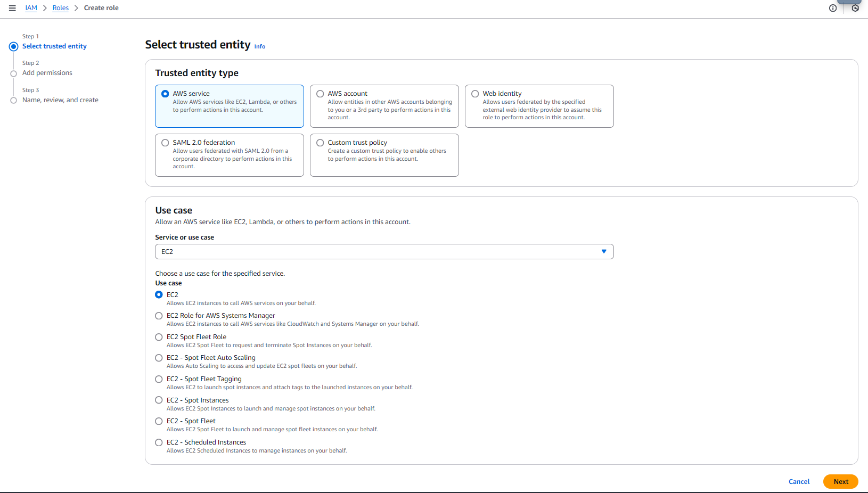
Task: Choose EC2 - Spot Fleet Auto Scaling
Action: [159, 358]
